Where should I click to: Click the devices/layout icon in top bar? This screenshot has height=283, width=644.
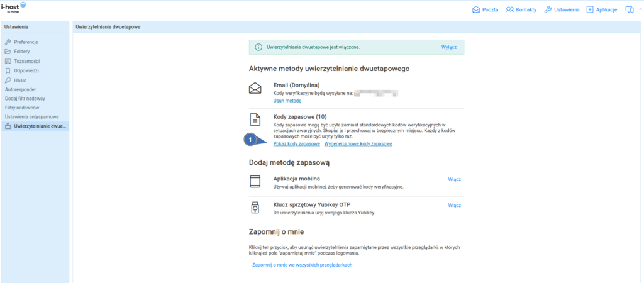coord(629,10)
